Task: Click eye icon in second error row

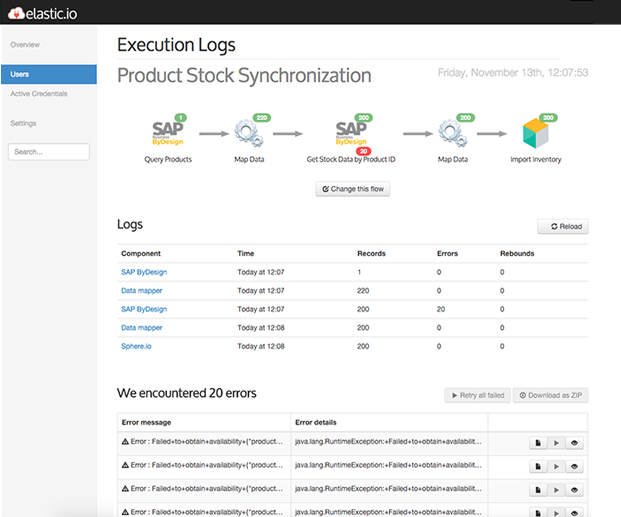Action: pos(574,466)
